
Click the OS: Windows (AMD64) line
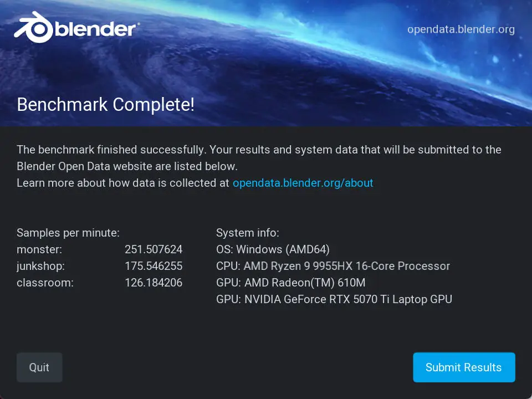point(273,249)
